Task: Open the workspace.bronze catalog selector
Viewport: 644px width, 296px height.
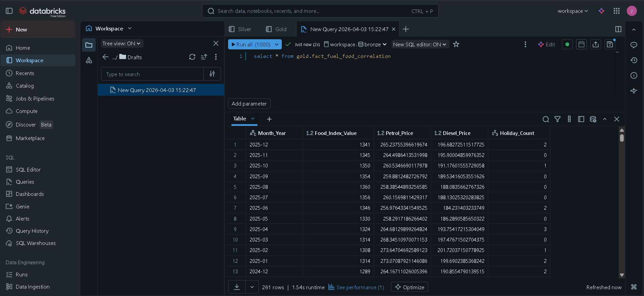Action: click(355, 44)
